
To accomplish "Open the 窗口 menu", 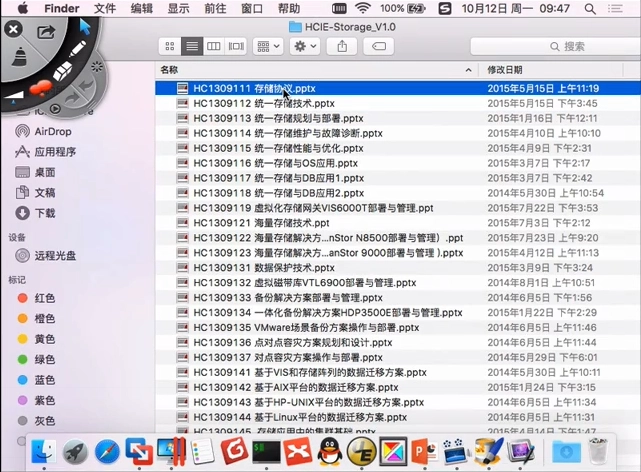I will pos(252,8).
